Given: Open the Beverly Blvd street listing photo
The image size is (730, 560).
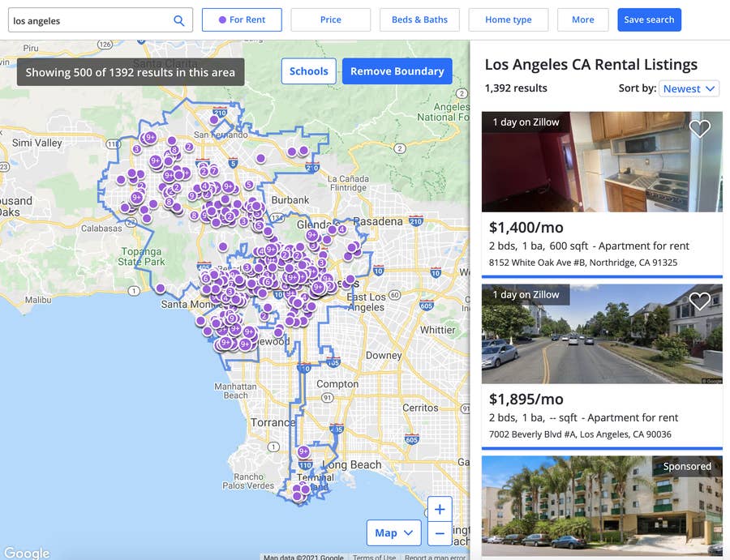Looking at the screenshot, I should (x=602, y=334).
